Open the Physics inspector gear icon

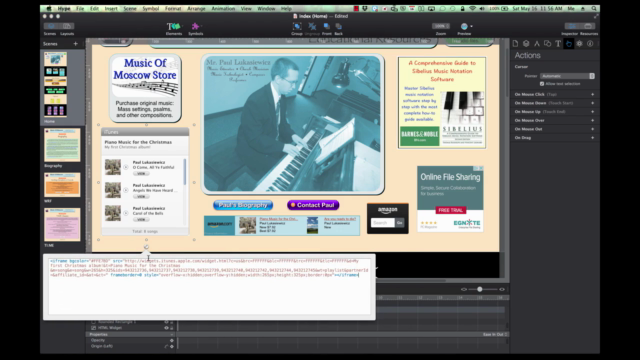coord(580,44)
